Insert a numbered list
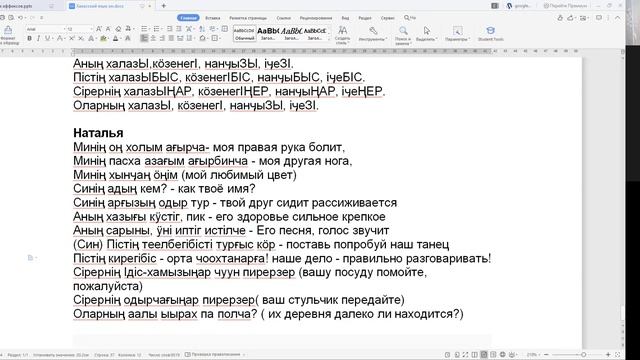Screen dimensions: 640x360 point(156,29)
